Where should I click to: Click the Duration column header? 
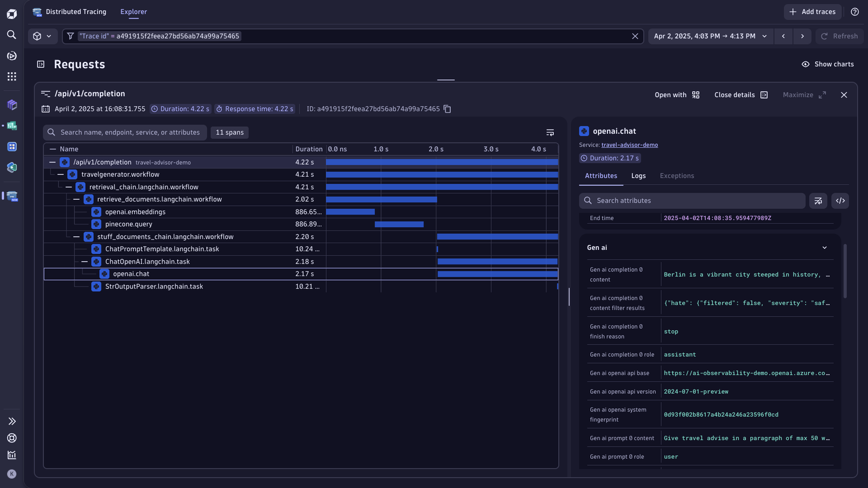[x=309, y=149]
